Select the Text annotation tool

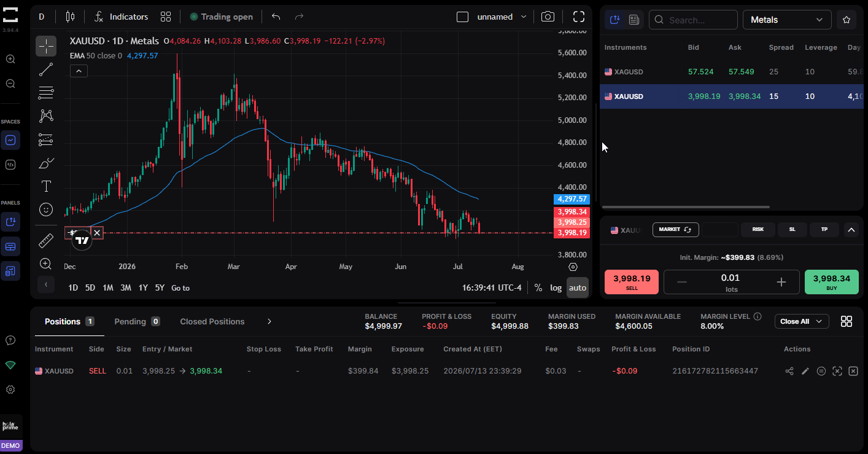(x=46, y=186)
